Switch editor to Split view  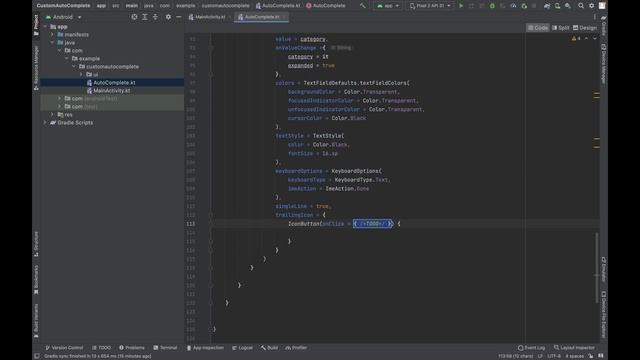click(x=560, y=28)
